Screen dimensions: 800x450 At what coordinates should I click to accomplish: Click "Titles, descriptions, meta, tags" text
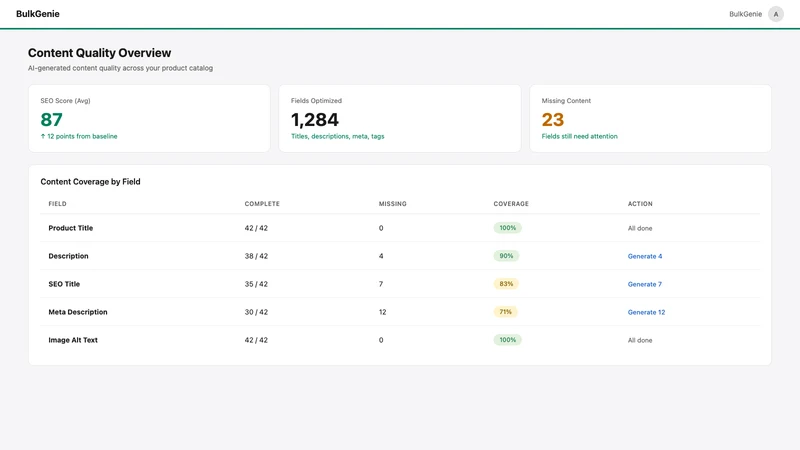pos(338,136)
